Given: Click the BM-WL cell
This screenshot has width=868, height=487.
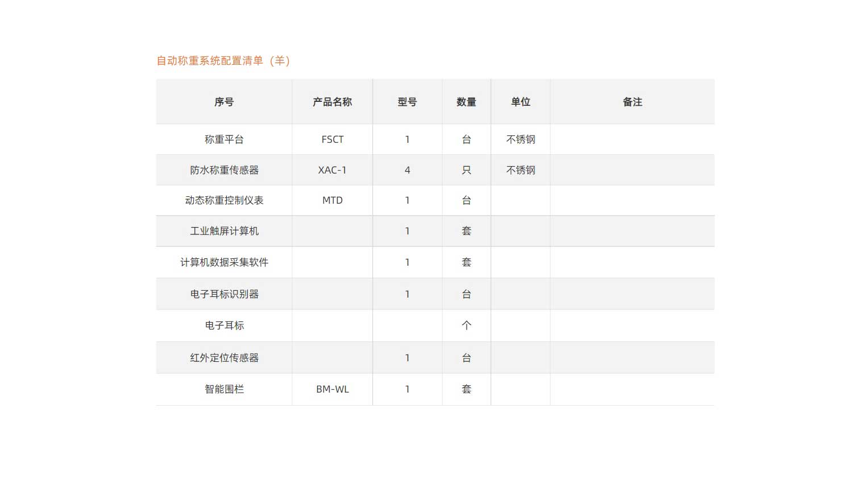Looking at the screenshot, I should pos(332,389).
